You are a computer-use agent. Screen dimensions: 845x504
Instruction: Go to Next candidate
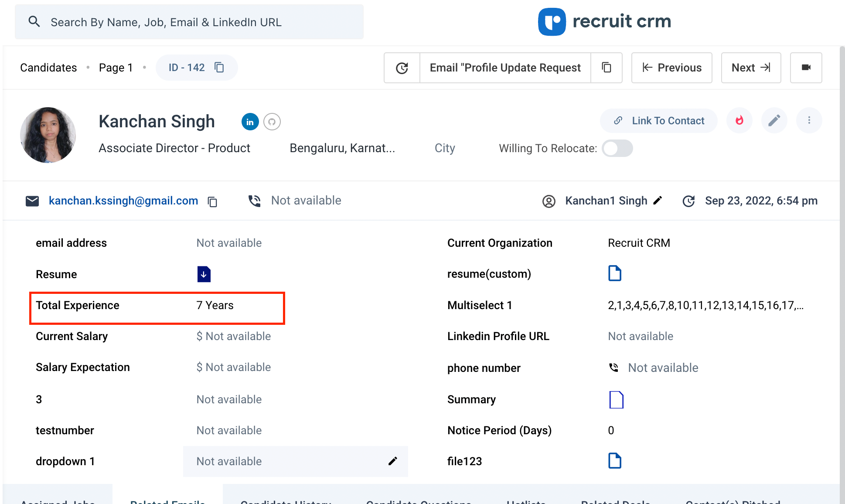(751, 68)
